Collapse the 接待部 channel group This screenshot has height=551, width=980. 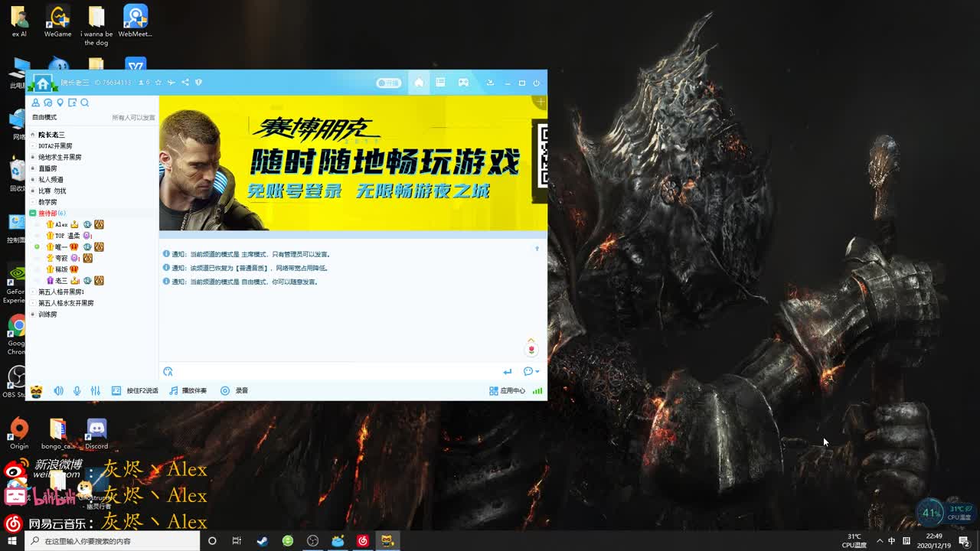tap(33, 214)
